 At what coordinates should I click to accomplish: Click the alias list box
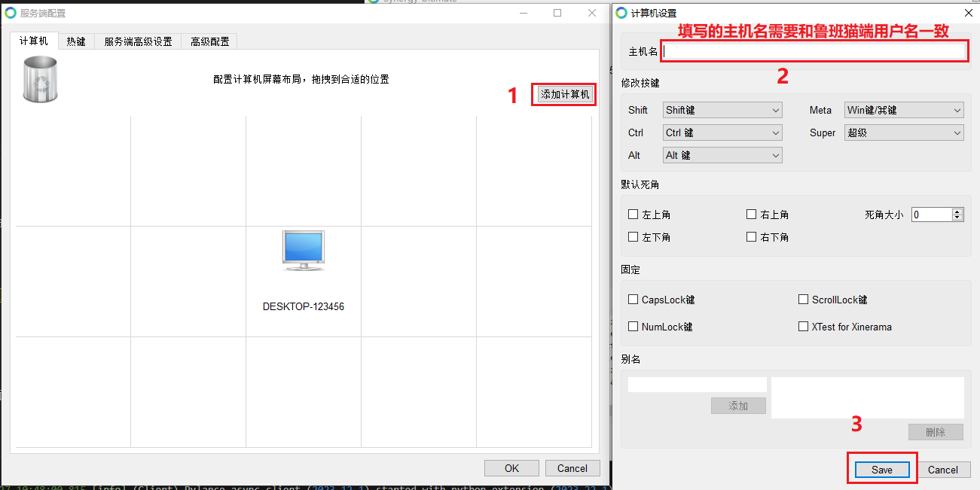coord(868,397)
